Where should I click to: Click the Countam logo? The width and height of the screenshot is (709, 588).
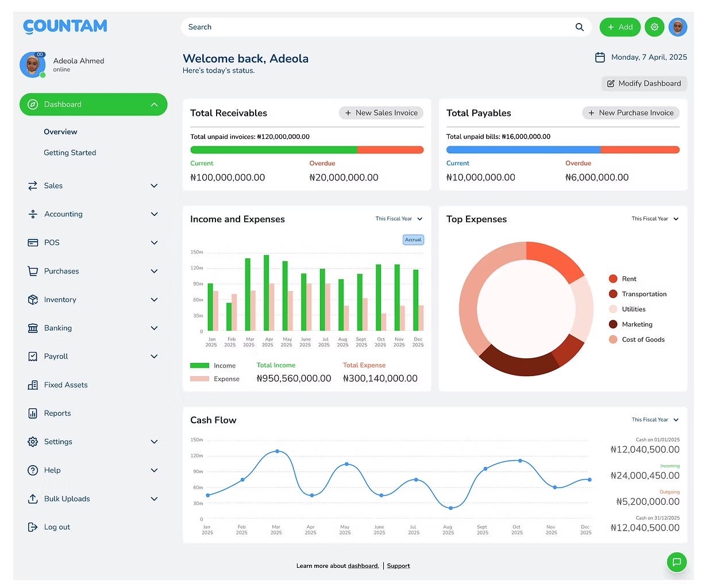tap(65, 26)
